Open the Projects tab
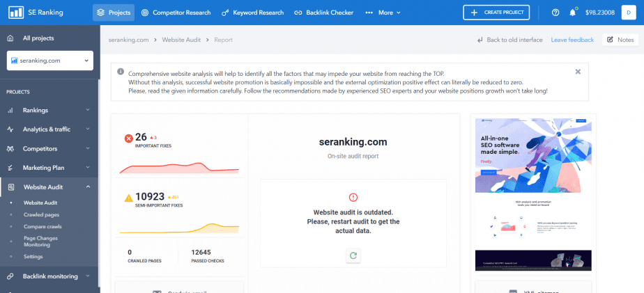The image size is (644, 293). pos(114,13)
